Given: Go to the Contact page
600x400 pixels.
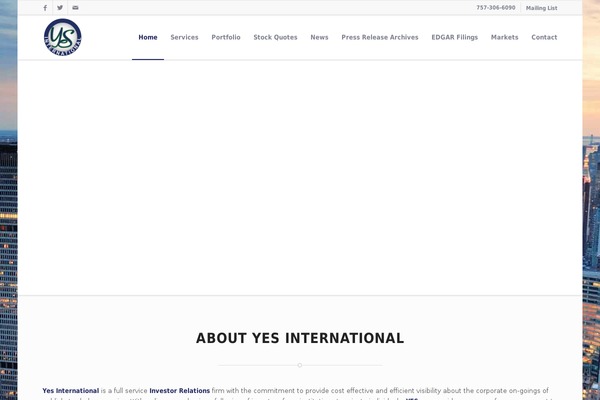Looking at the screenshot, I should pos(544,37).
